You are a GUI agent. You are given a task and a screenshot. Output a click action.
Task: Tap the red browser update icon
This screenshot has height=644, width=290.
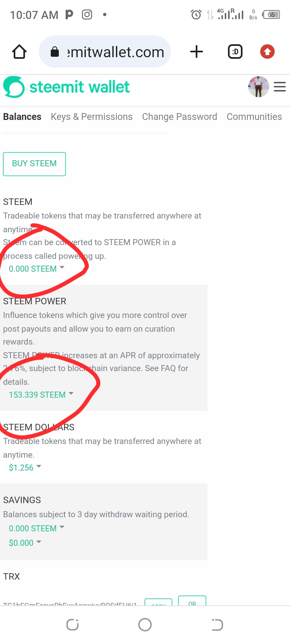pos(267,52)
